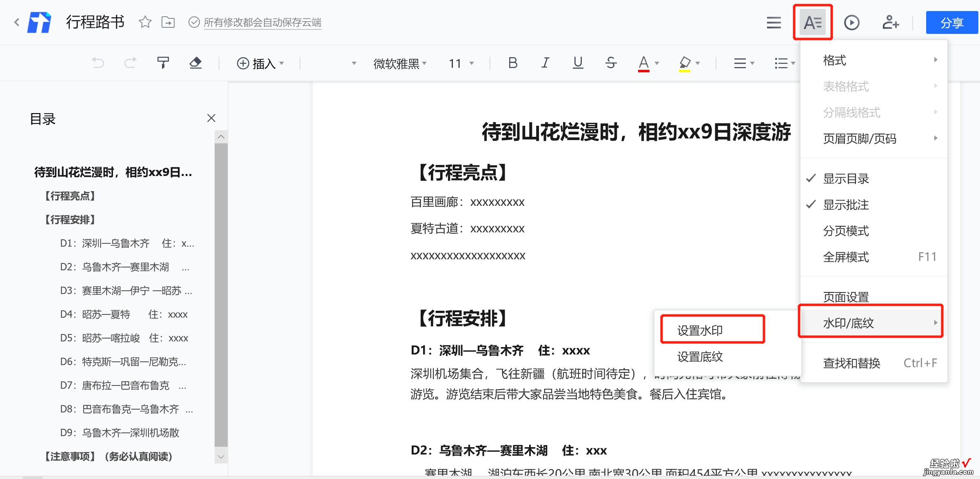Toggle 显示目录 checkmark option
Image resolution: width=980 pixels, height=479 pixels.
874,178
